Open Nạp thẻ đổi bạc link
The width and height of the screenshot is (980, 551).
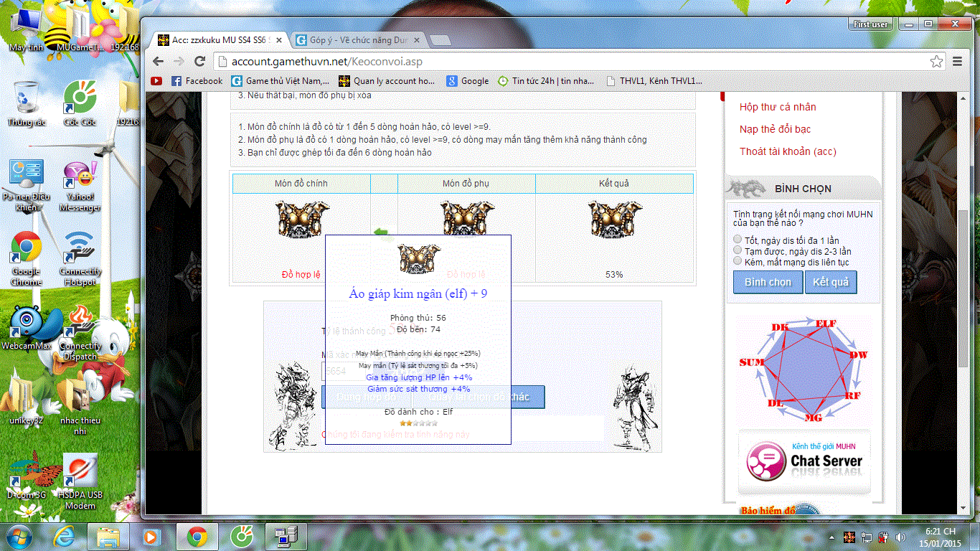(776, 129)
